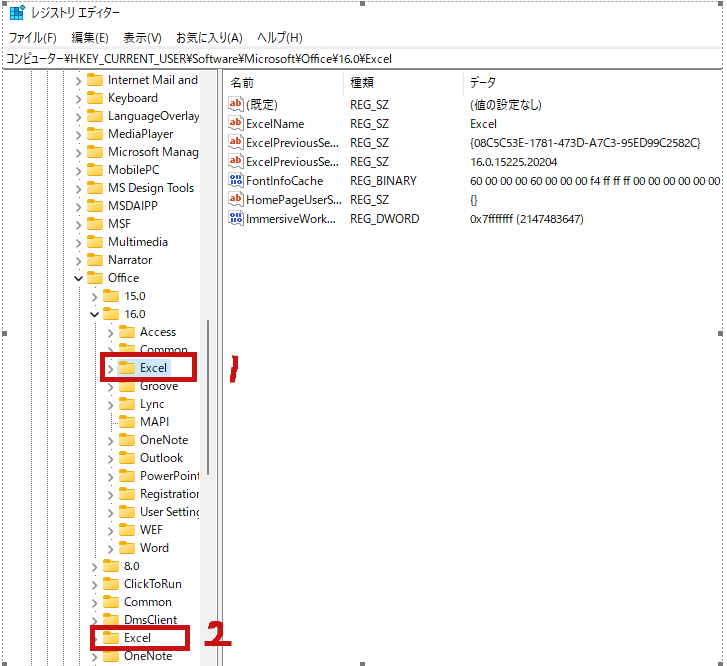727x666 pixels.
Task: Open the 編集(E) menu
Action: click(90, 38)
